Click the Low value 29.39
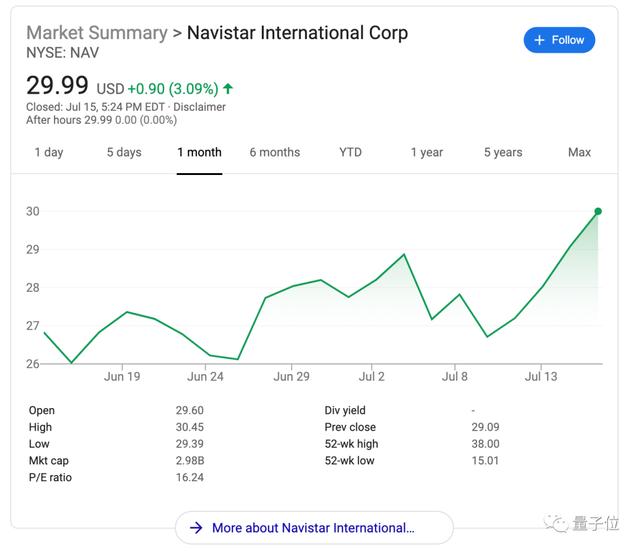 (189, 444)
